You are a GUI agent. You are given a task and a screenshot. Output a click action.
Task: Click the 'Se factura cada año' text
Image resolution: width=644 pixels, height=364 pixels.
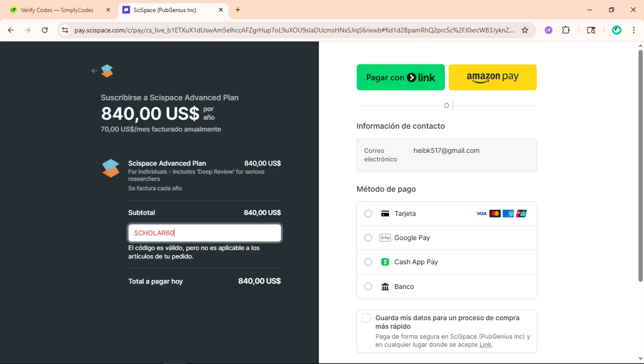(155, 188)
